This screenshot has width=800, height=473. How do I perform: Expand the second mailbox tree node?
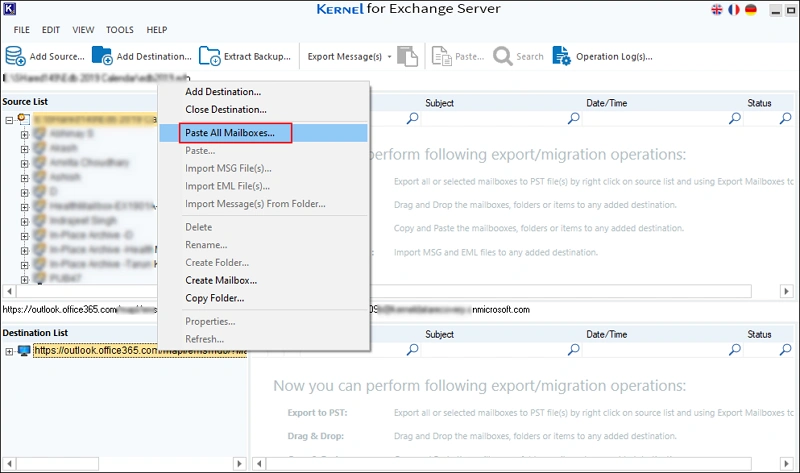click(24, 149)
